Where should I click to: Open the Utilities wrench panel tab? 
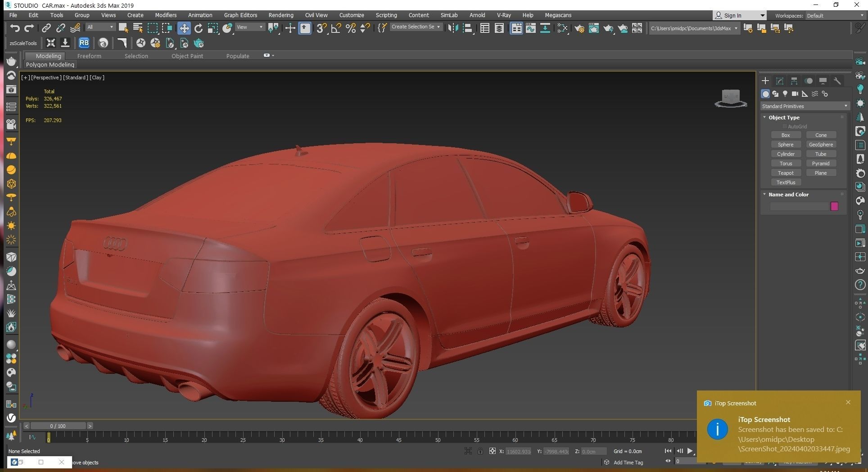tap(837, 81)
